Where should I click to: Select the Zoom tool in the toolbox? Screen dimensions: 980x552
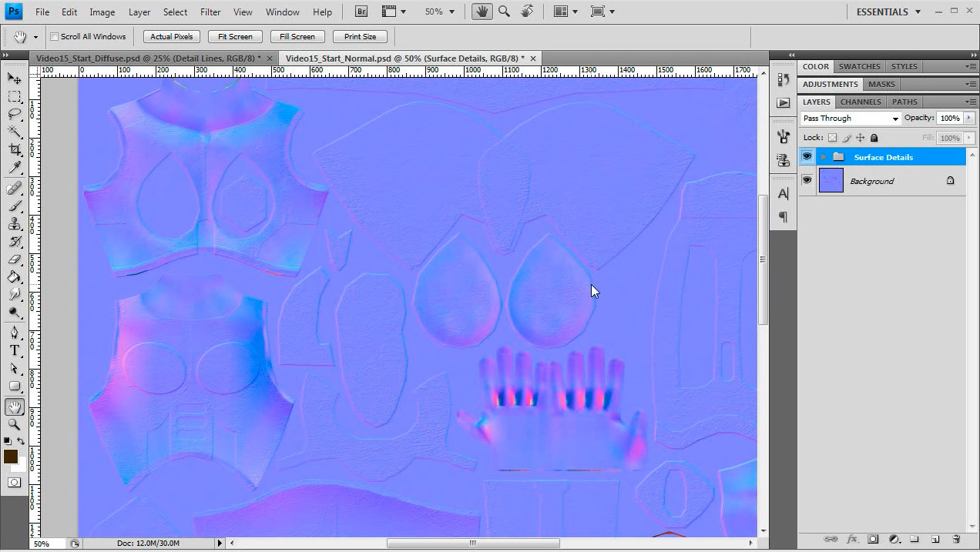(x=15, y=424)
